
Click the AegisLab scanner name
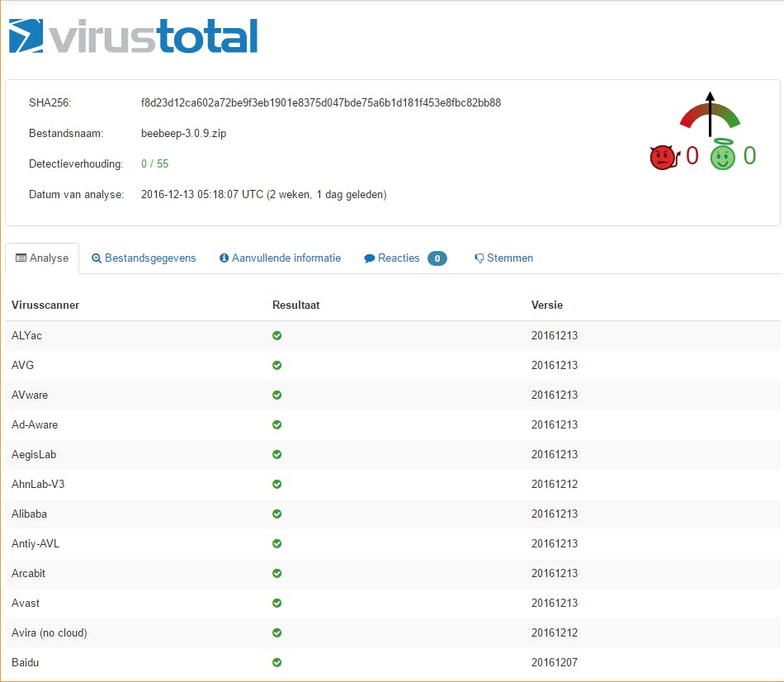pos(34,454)
